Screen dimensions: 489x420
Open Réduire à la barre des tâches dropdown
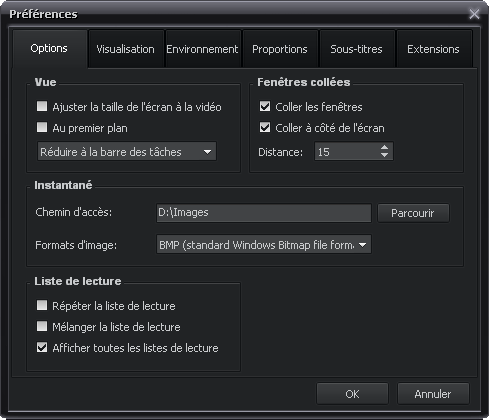click(127, 152)
